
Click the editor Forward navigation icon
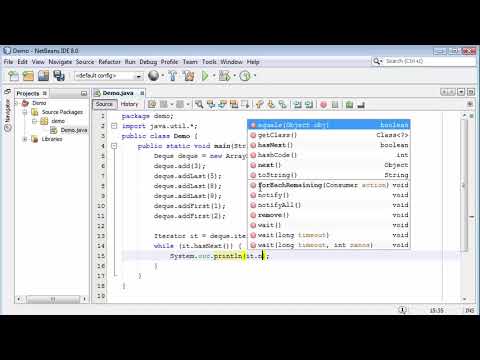pyautogui.click(x=180, y=105)
